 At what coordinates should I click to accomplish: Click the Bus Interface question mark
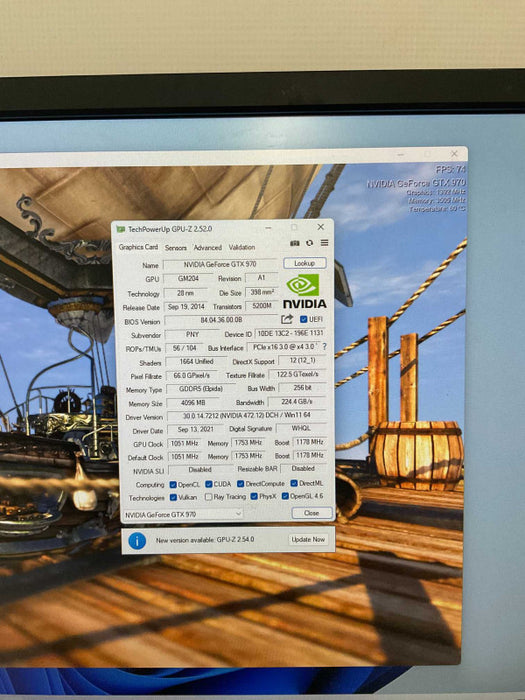pyautogui.click(x=325, y=346)
